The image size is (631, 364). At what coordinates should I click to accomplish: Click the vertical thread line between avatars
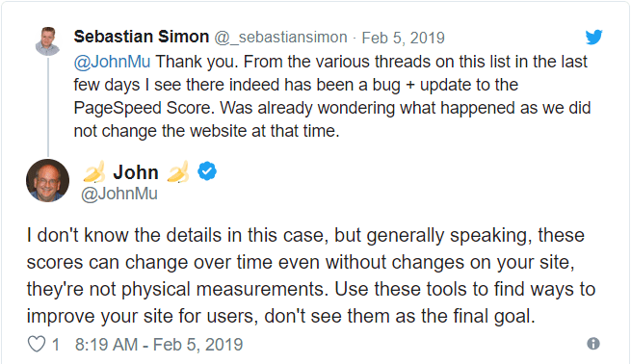coord(48,107)
